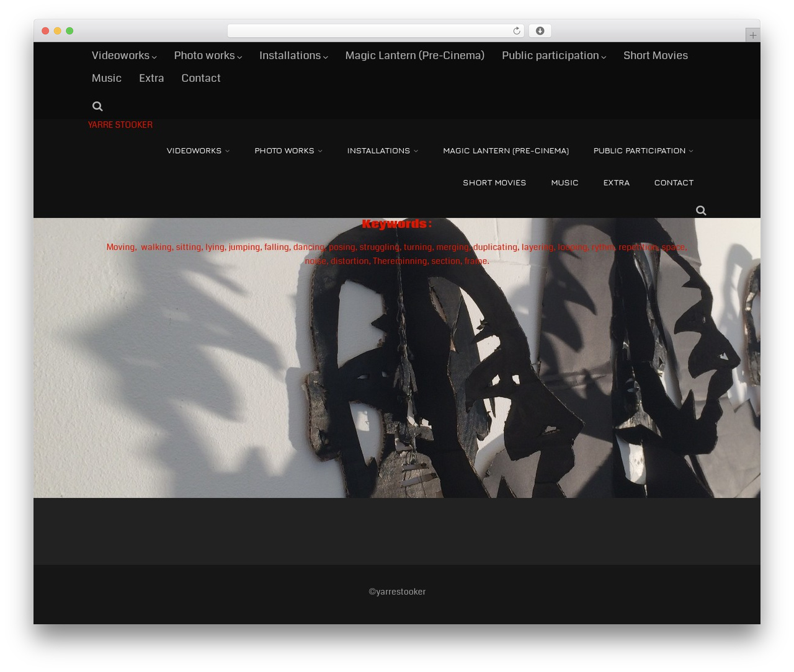Select uppercase EXTRA menu item
The height and width of the screenshot is (672, 794).
coord(617,183)
